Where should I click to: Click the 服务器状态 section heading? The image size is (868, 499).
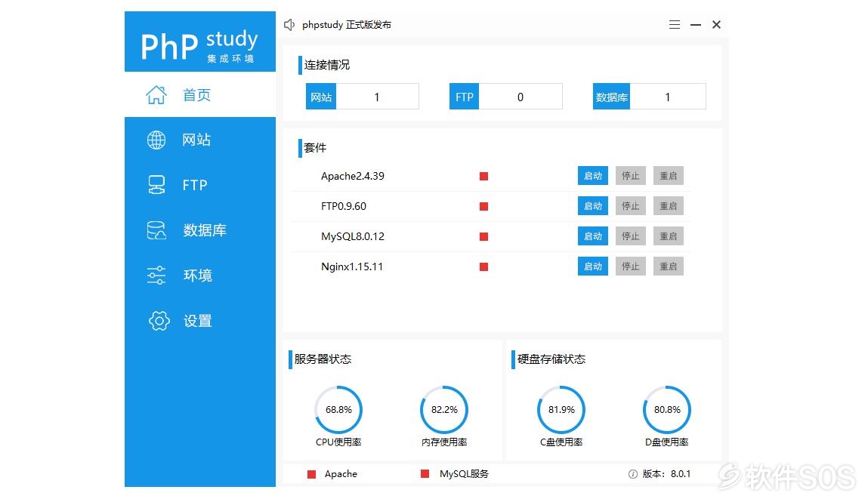point(323,359)
